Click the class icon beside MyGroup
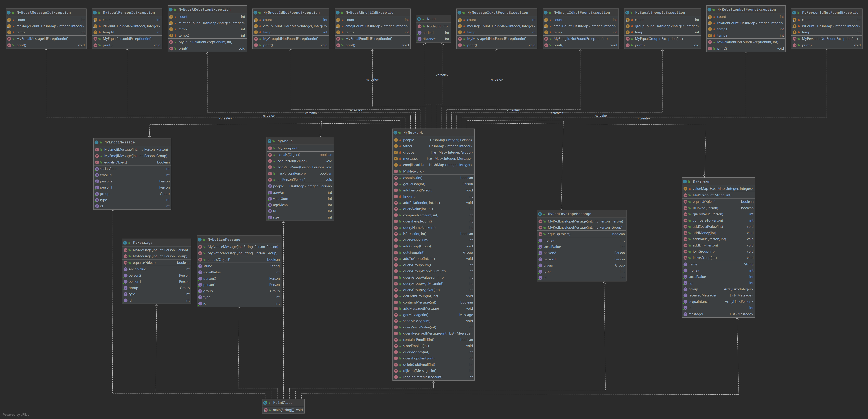 (x=269, y=141)
